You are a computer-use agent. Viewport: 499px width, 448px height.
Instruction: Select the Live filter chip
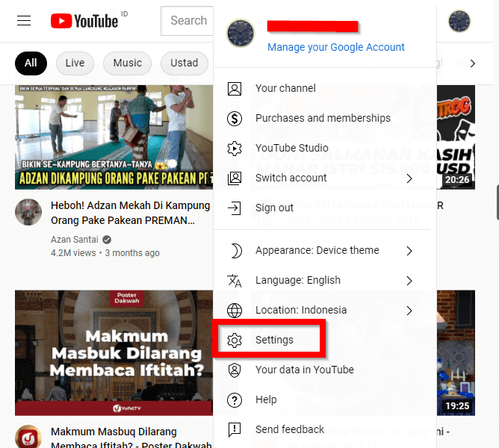click(75, 63)
